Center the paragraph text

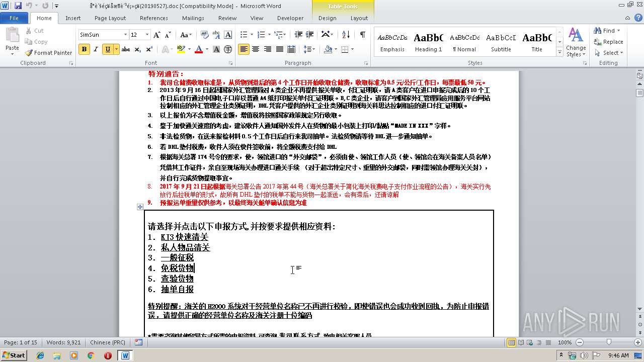256,49
